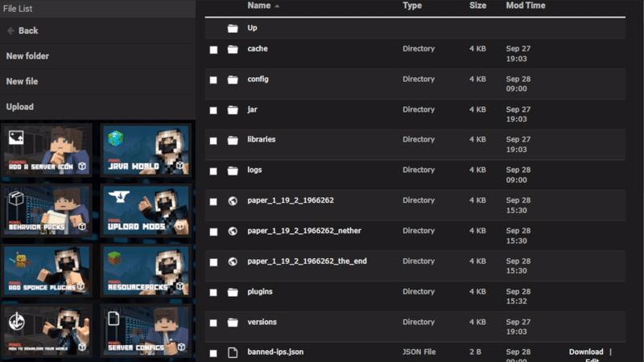Sort files by the Size column header

coord(477,6)
